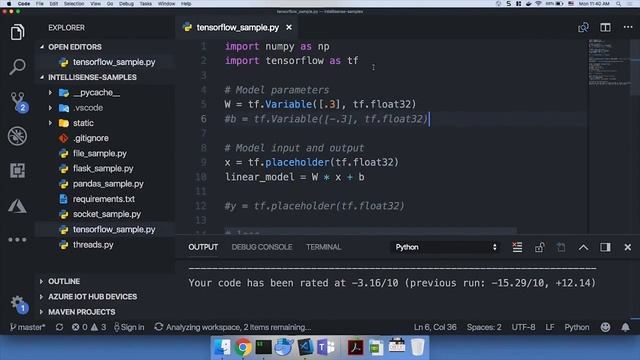Expand the Outline section
Image resolution: width=640 pixels, height=360 pixels.
coord(64,281)
